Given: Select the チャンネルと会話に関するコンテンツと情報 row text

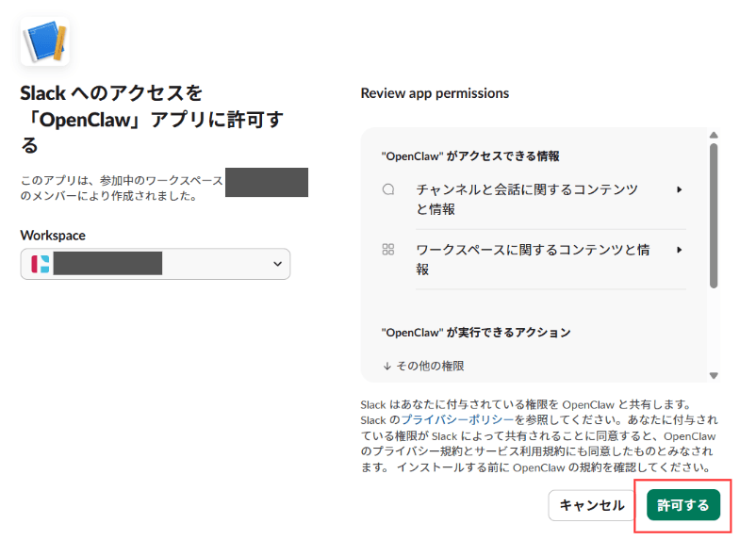Looking at the screenshot, I should point(527,199).
